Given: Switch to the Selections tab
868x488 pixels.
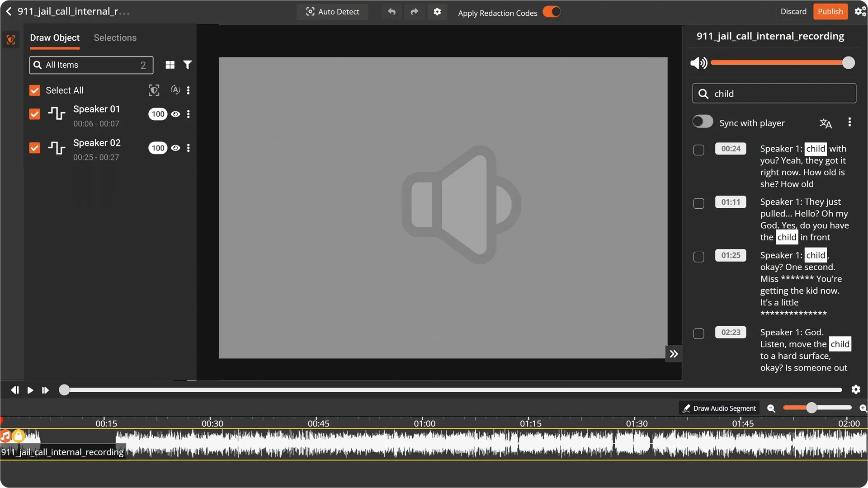Looking at the screenshot, I should point(115,38).
